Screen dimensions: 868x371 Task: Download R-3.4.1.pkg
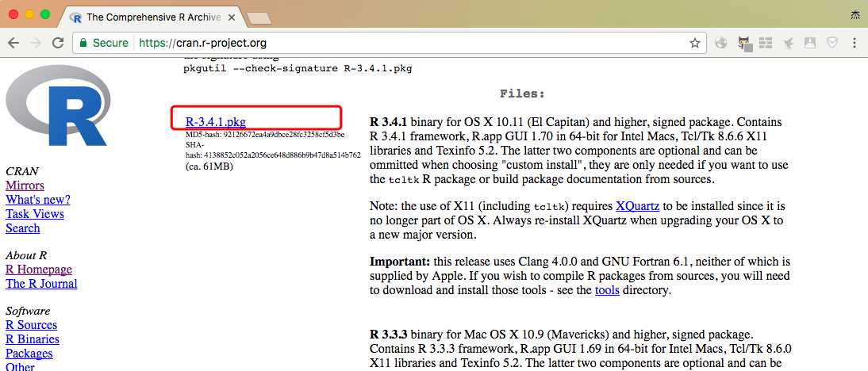pos(215,121)
